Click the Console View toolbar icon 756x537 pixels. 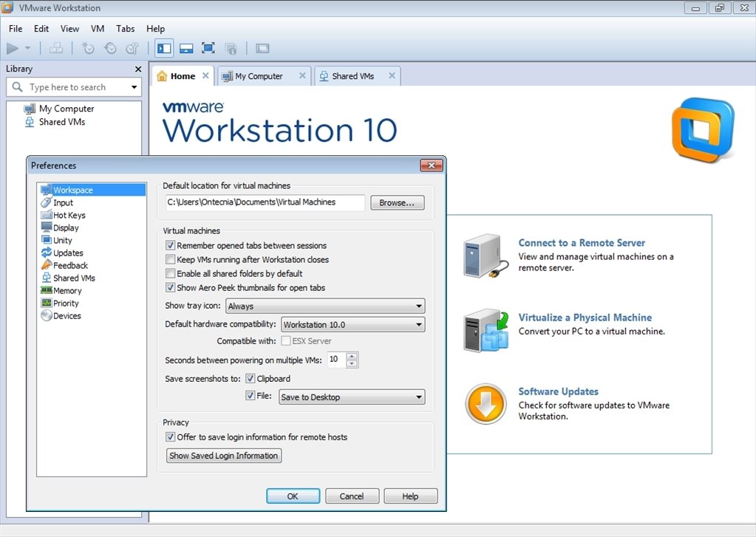(x=263, y=48)
